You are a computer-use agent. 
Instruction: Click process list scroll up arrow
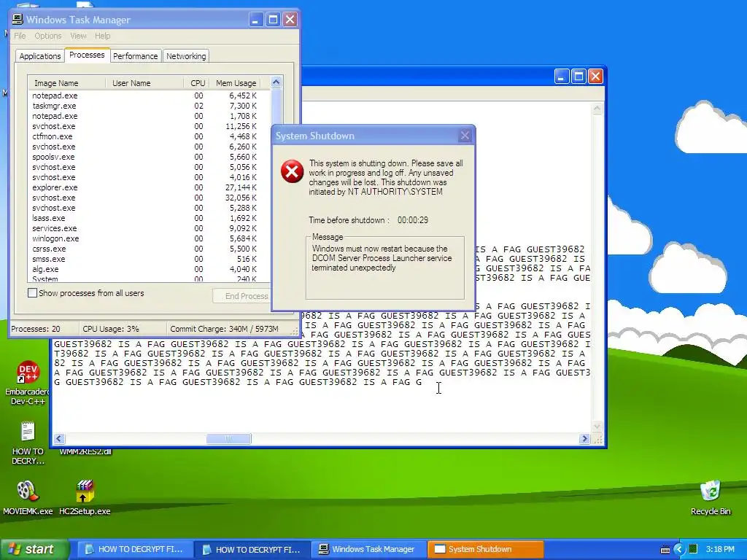click(276, 82)
